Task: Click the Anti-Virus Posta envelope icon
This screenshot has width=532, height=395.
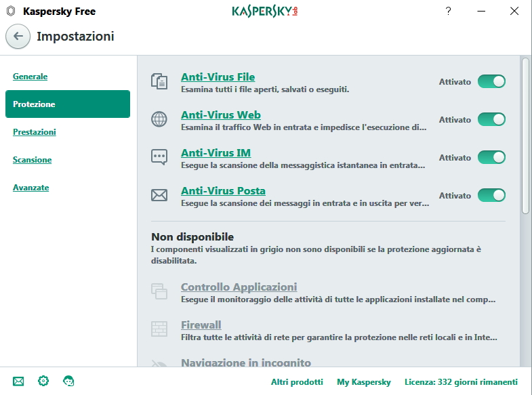Action: click(x=159, y=195)
